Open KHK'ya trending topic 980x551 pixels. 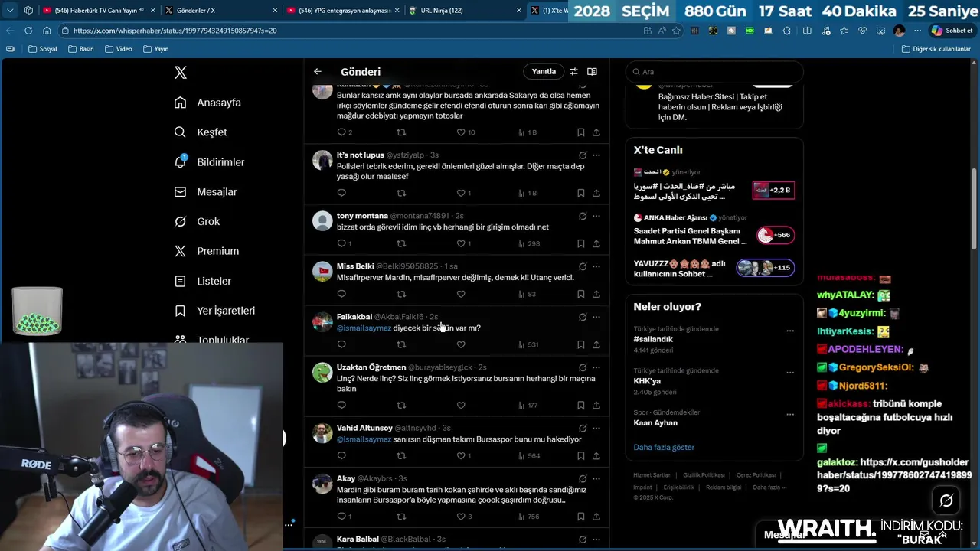click(647, 381)
